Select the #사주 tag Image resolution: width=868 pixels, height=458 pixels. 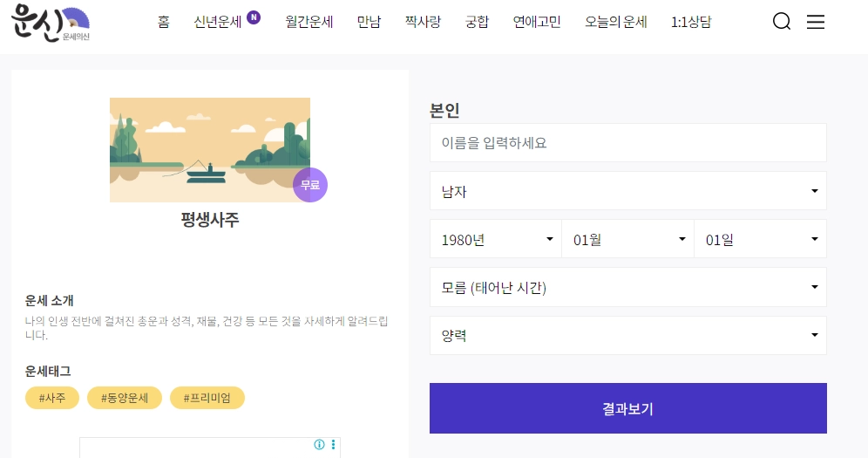pos(52,398)
